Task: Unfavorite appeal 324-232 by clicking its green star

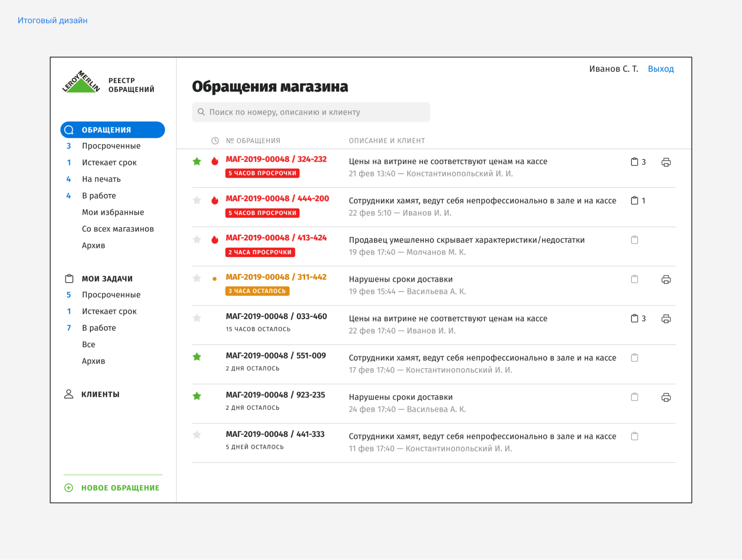Action: click(x=197, y=162)
